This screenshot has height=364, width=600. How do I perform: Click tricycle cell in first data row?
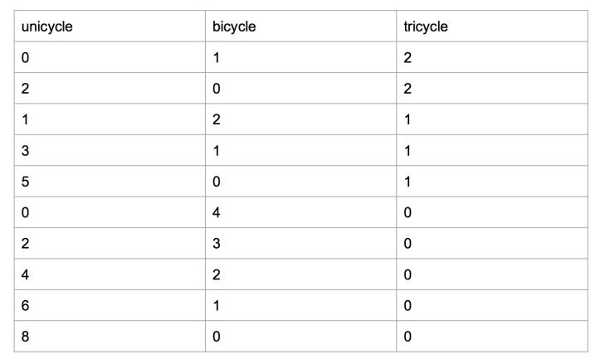point(490,57)
